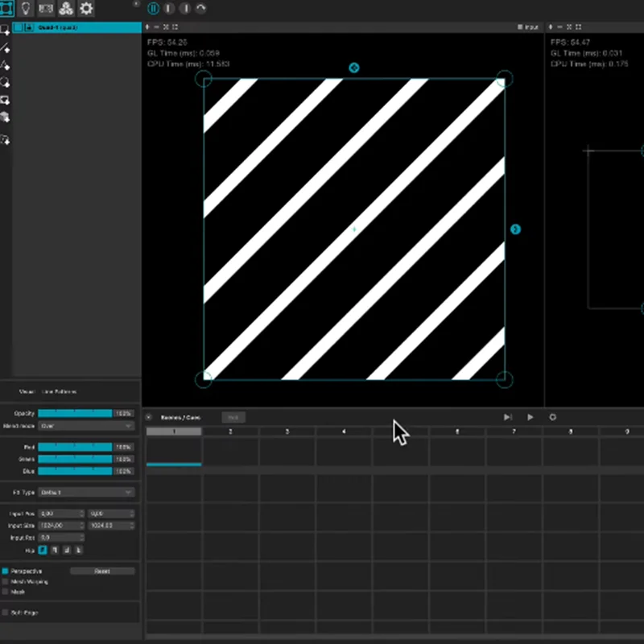Click the Opacity 100% value field

[124, 413]
